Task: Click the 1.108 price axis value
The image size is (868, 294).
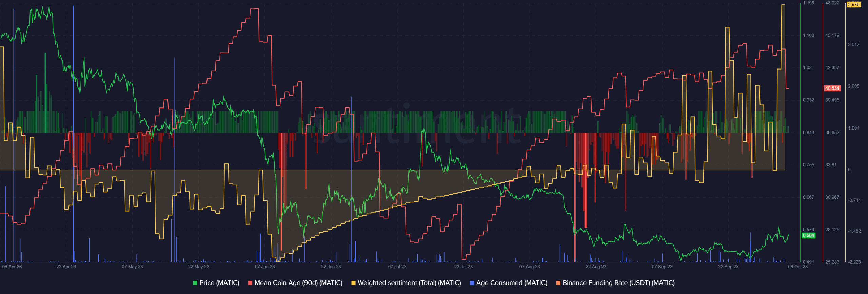Action: (x=808, y=35)
